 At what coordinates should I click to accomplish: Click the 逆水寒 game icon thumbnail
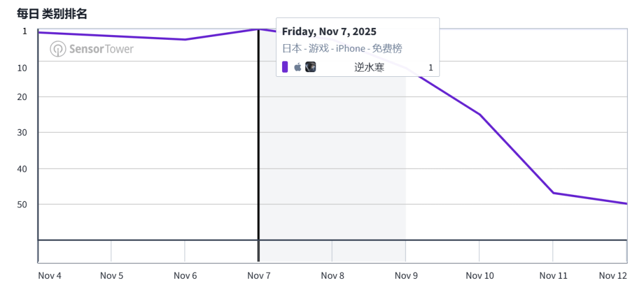[x=311, y=67]
